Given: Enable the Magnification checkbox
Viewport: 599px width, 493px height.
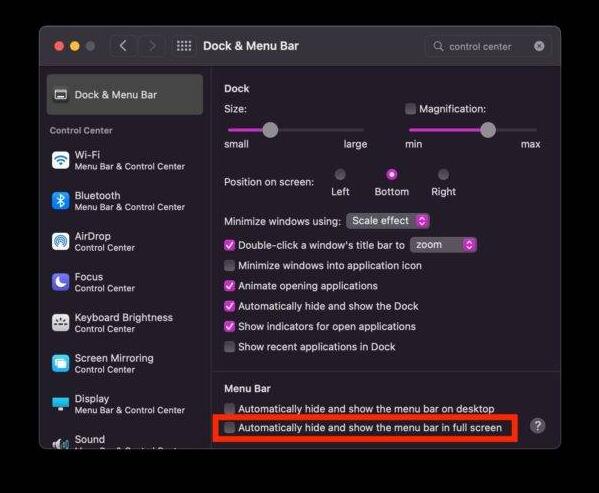Looking at the screenshot, I should coord(410,109).
